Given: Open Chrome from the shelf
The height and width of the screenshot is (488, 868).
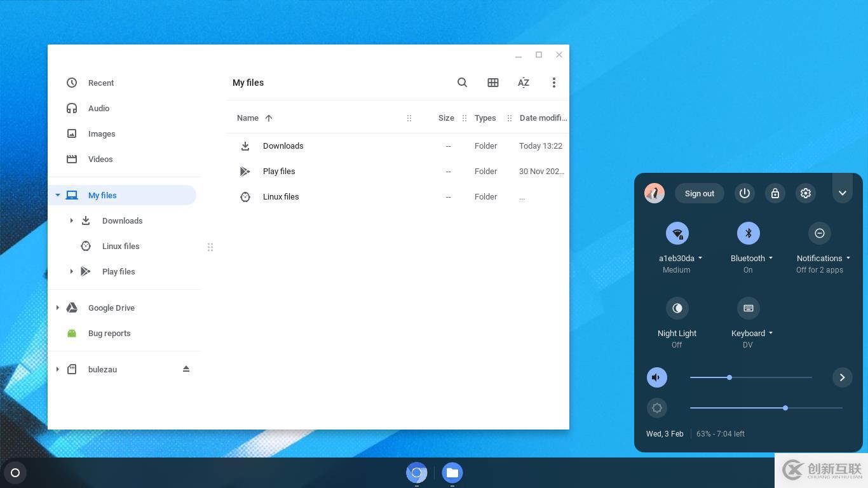Looking at the screenshot, I should tap(417, 473).
